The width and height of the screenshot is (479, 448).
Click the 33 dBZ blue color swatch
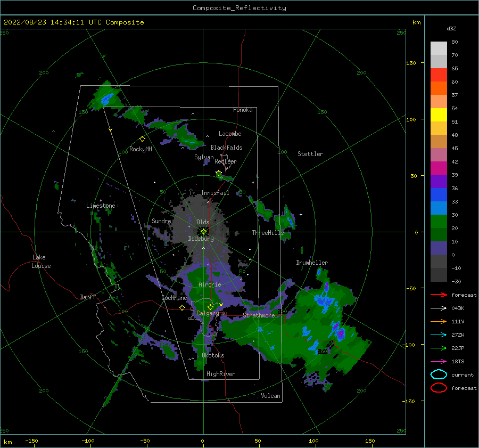[439, 195]
